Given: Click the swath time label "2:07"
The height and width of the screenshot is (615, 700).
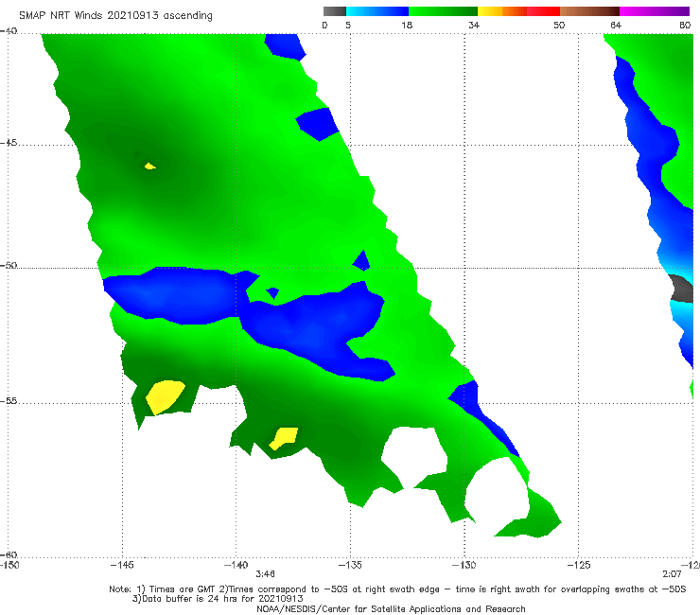Looking at the screenshot, I should coord(672,574).
